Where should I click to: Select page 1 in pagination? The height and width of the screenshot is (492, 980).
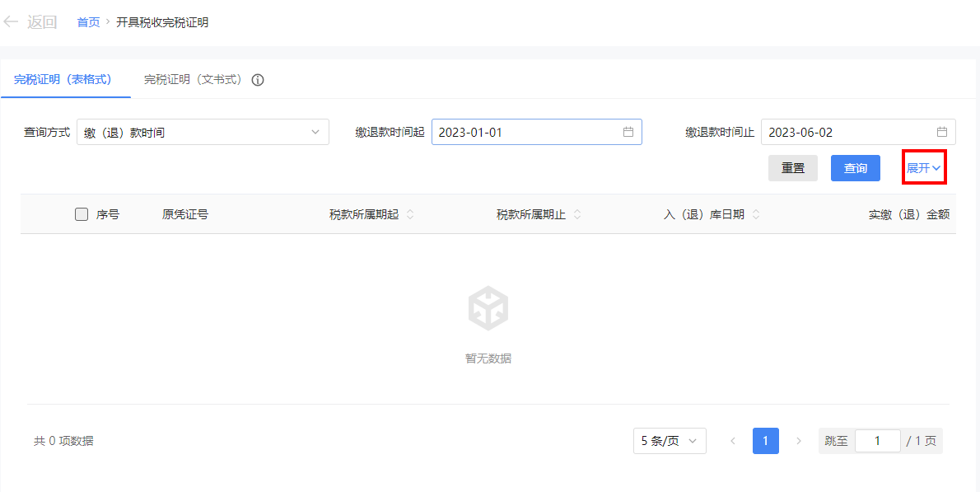click(765, 441)
